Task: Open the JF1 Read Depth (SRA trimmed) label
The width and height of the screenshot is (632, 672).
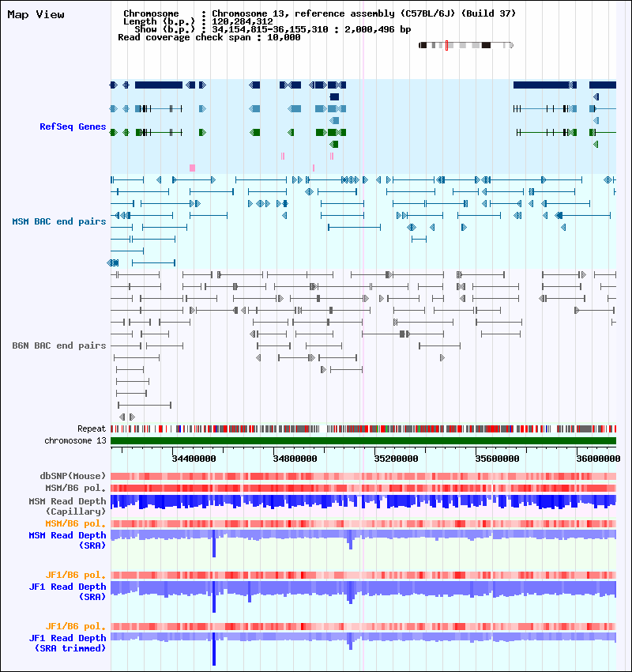Action: coord(67,643)
